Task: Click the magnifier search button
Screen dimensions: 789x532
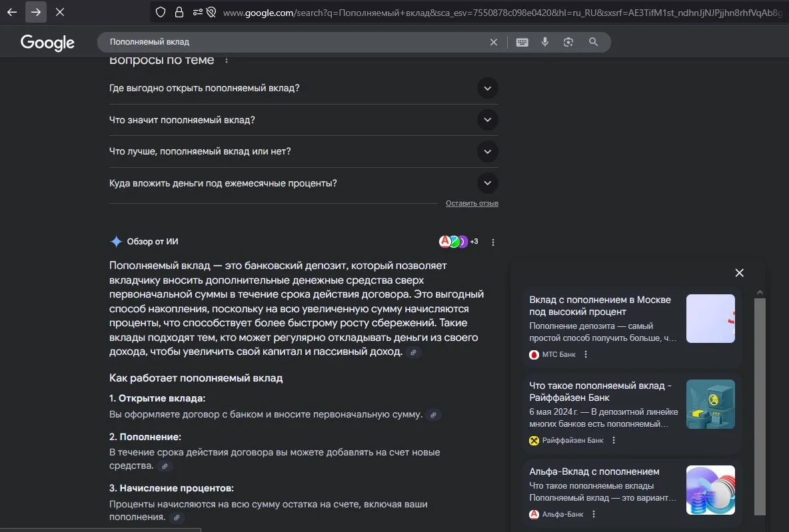Action: click(x=593, y=42)
